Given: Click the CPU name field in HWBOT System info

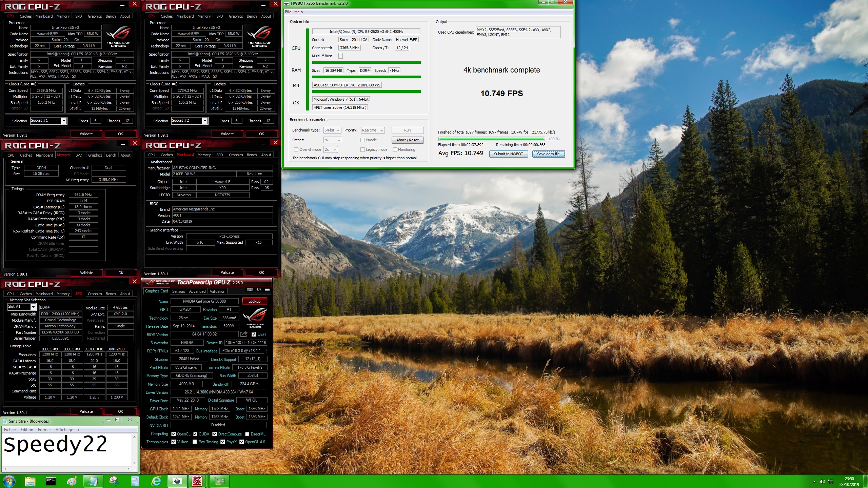Looking at the screenshot, I should click(366, 32).
